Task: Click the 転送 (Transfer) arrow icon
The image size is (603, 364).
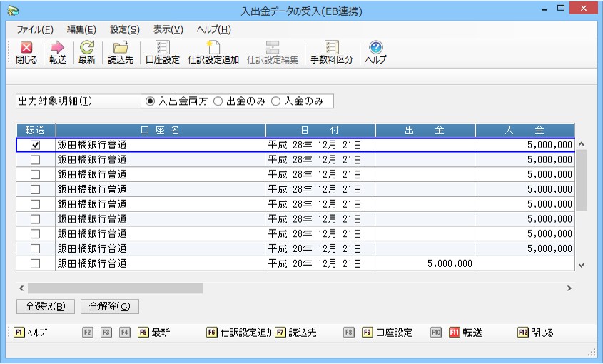Action: [x=58, y=49]
